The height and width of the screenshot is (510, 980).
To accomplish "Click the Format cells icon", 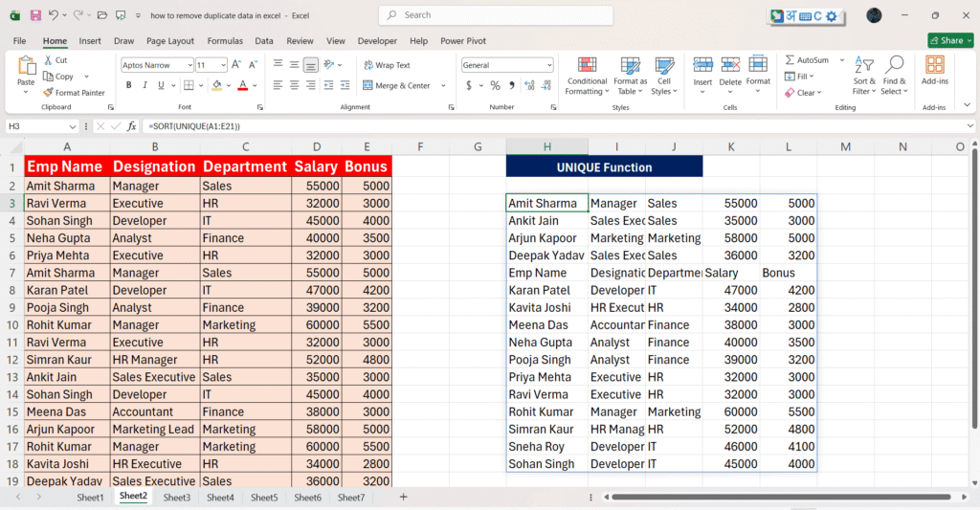I will (758, 64).
